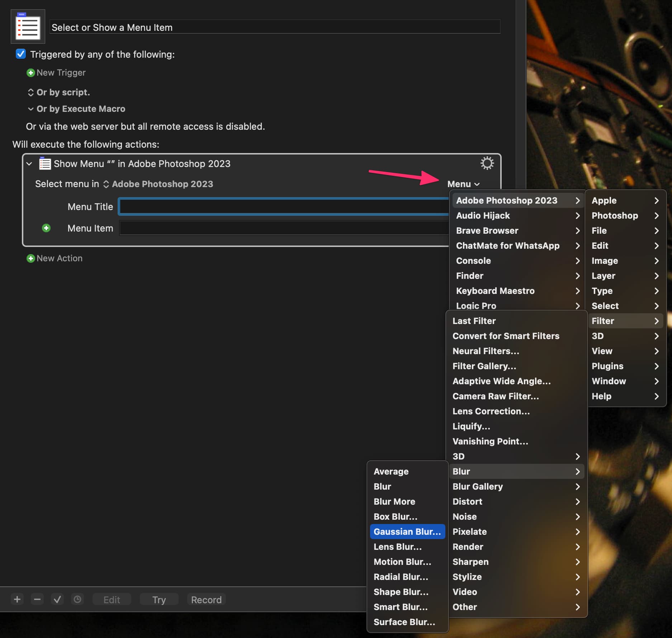Click the green plus beside Menu Item
This screenshot has width=672, height=638.
point(46,228)
